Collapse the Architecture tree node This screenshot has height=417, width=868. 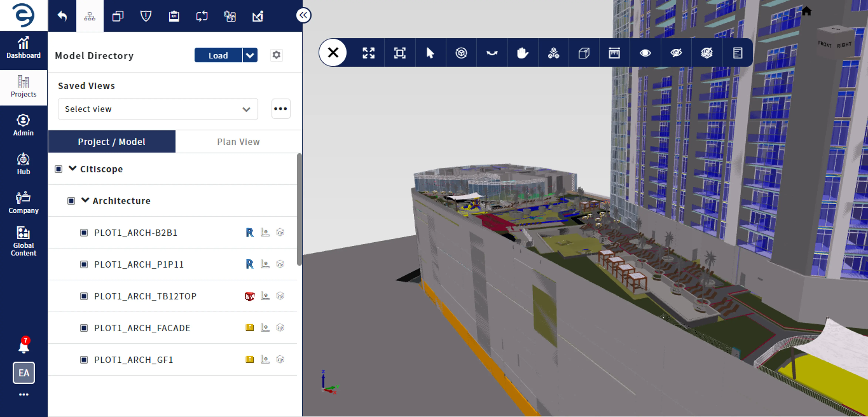click(85, 200)
